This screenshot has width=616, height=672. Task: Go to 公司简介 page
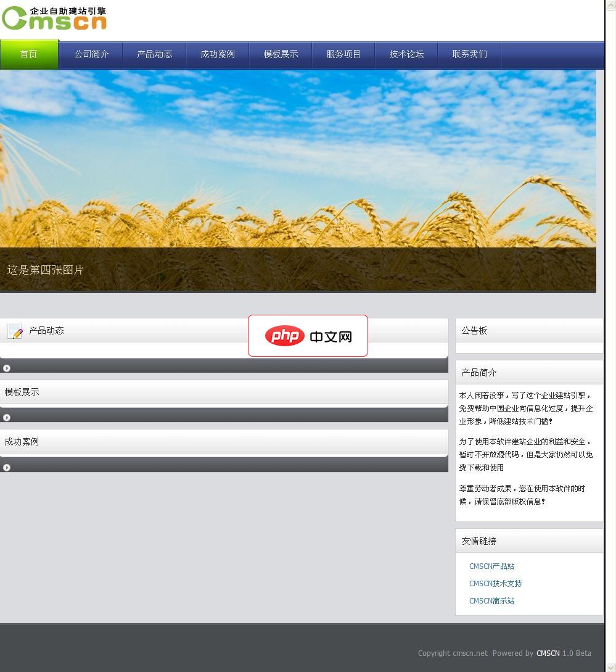[x=91, y=54]
